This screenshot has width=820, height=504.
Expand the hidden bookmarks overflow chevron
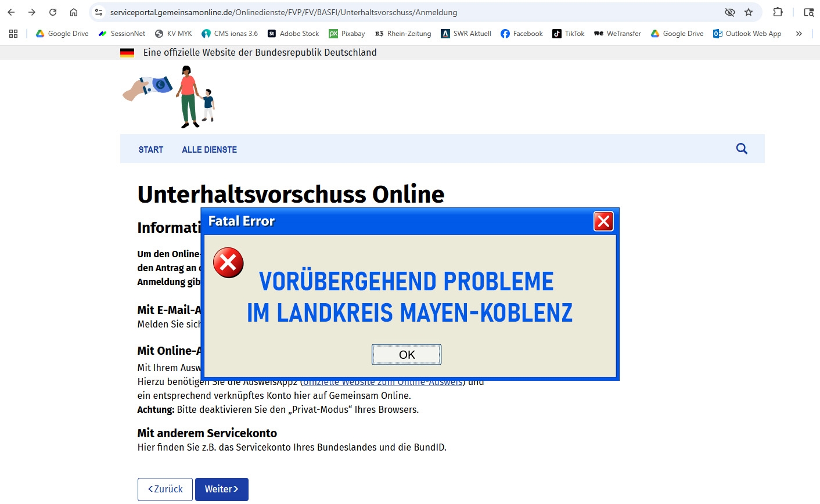pos(799,34)
